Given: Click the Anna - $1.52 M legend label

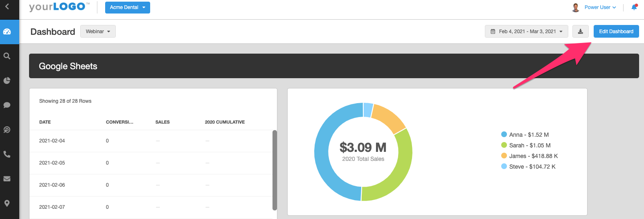Looking at the screenshot, I should point(529,135).
